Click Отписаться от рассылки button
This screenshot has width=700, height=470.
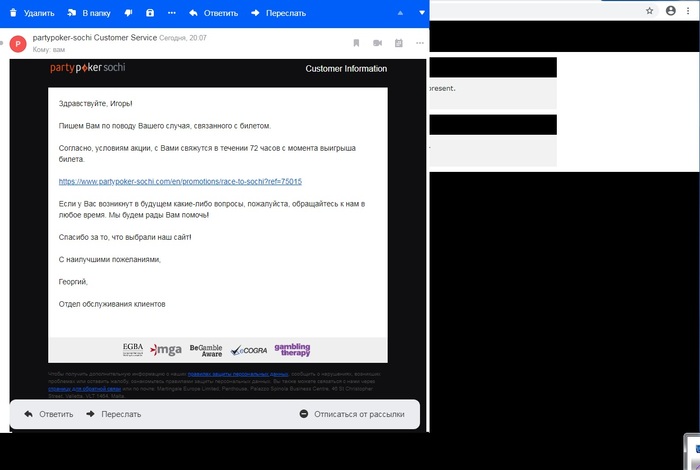pos(352,414)
